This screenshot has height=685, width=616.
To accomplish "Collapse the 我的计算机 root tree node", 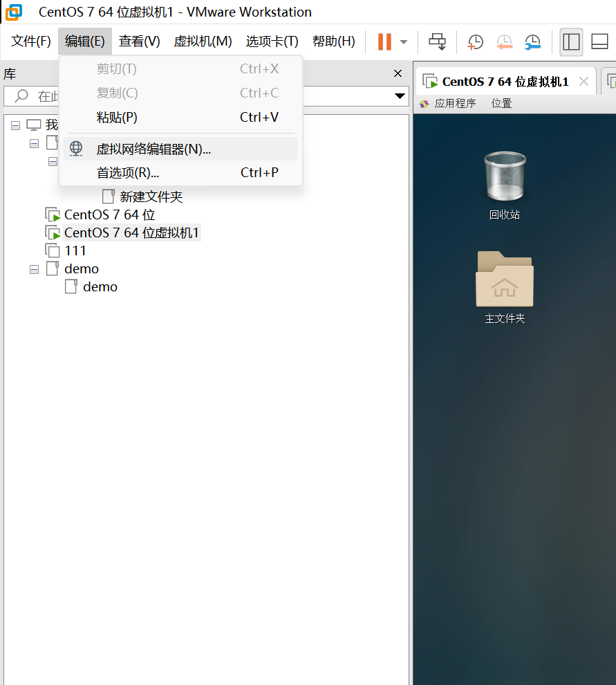I will (x=16, y=126).
